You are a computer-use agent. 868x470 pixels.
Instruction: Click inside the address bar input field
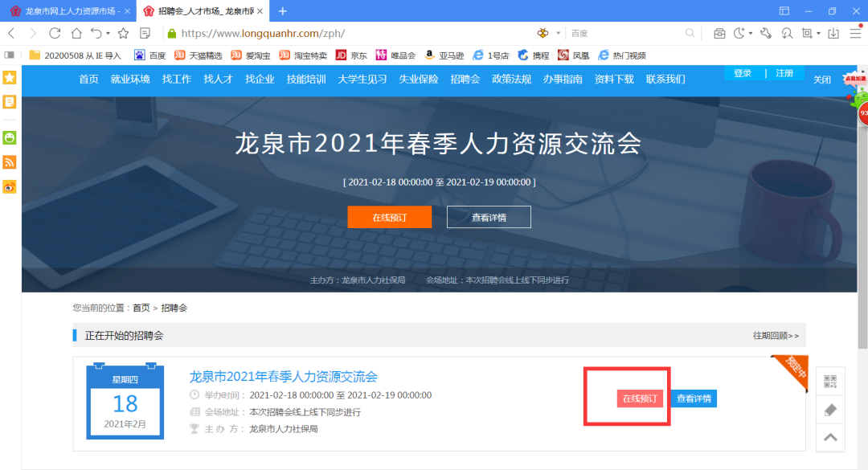362,35
